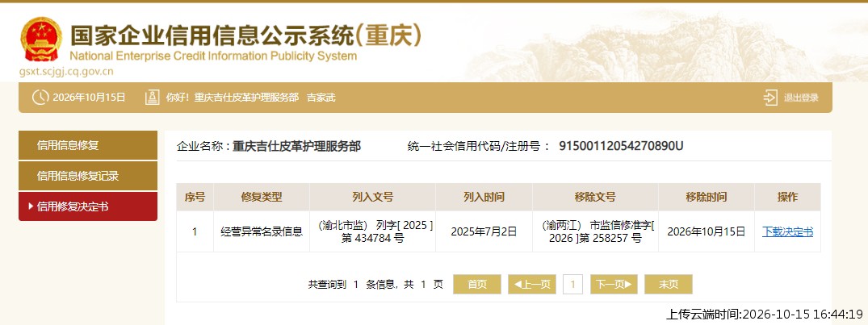Click the 列入时间 column header
This screenshot has height=325, width=868.
(x=484, y=197)
